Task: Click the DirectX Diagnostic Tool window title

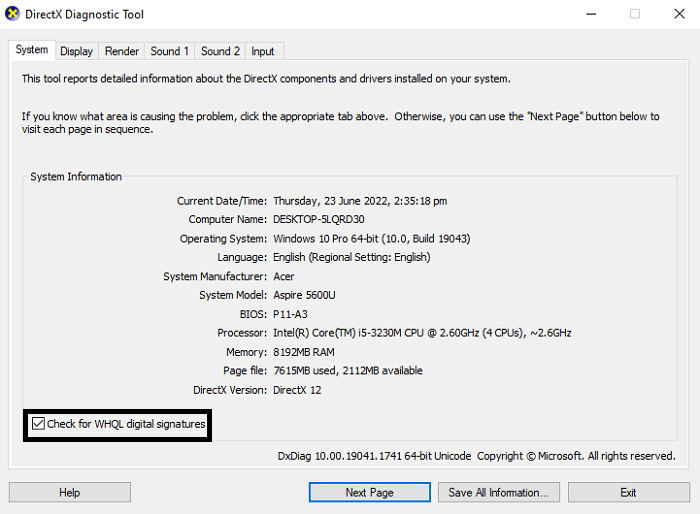Action: (84, 14)
